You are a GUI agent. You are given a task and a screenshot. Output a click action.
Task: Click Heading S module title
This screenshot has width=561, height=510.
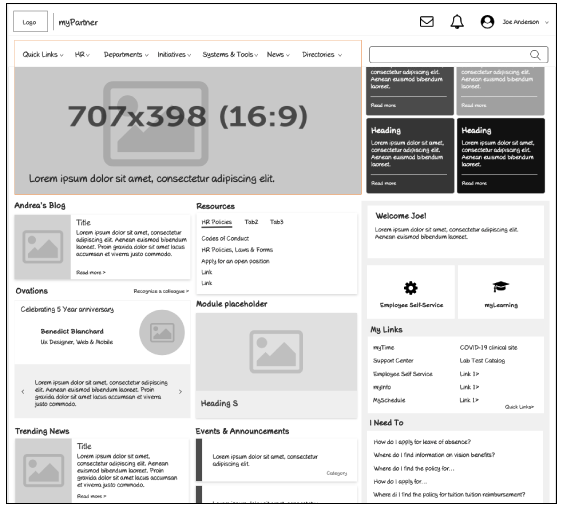219,403
